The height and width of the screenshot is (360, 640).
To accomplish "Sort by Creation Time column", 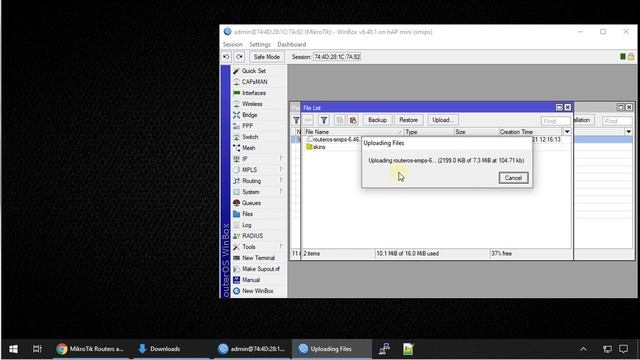I will (x=531, y=132).
